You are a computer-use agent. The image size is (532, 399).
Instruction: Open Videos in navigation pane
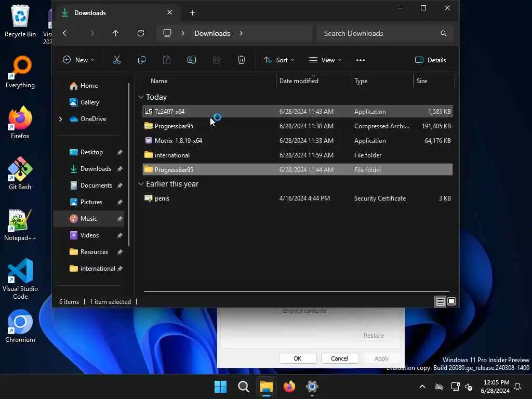89,235
